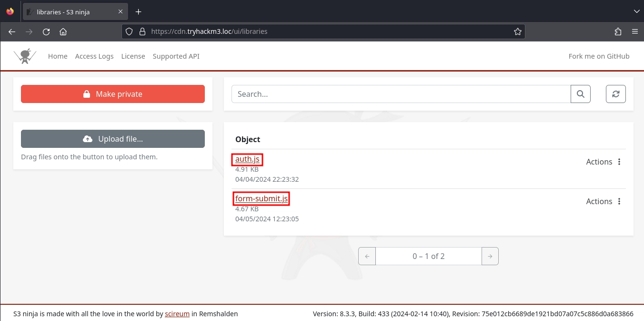Go to next page of objects
Screen dimensions: 644x321
click(490, 256)
